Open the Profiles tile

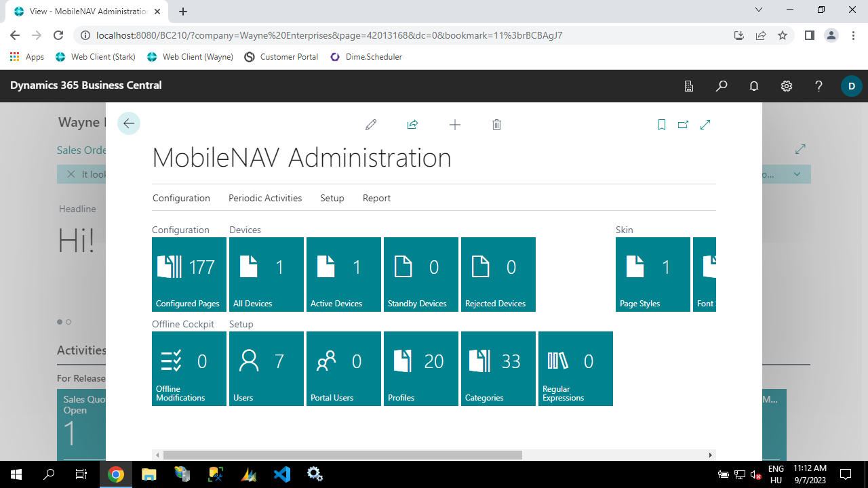click(x=421, y=369)
